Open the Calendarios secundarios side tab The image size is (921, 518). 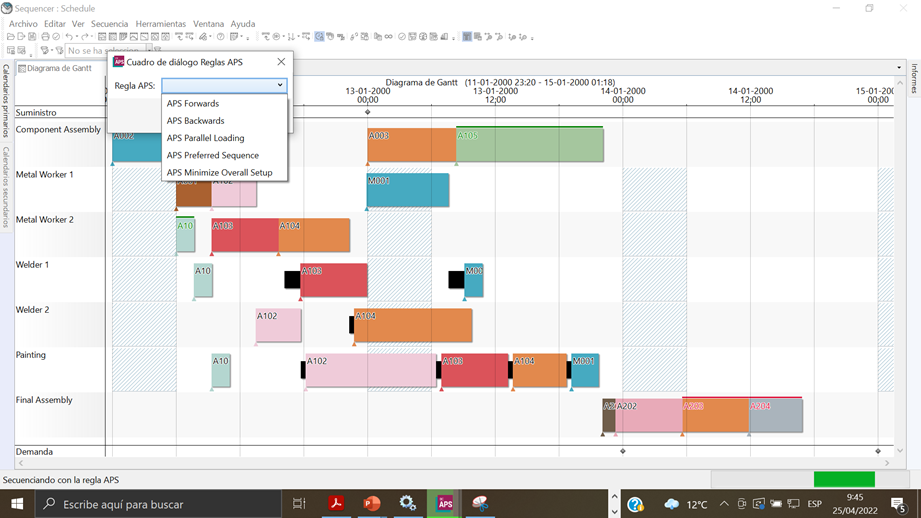[5, 187]
